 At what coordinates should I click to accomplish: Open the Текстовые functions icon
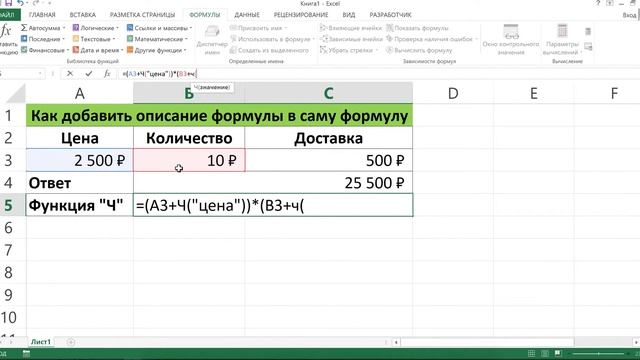click(76, 39)
